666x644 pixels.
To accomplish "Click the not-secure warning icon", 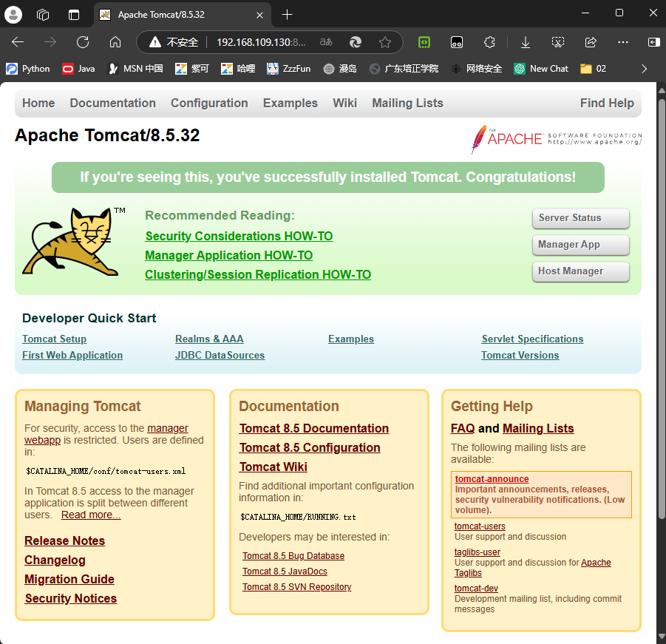I will (155, 42).
